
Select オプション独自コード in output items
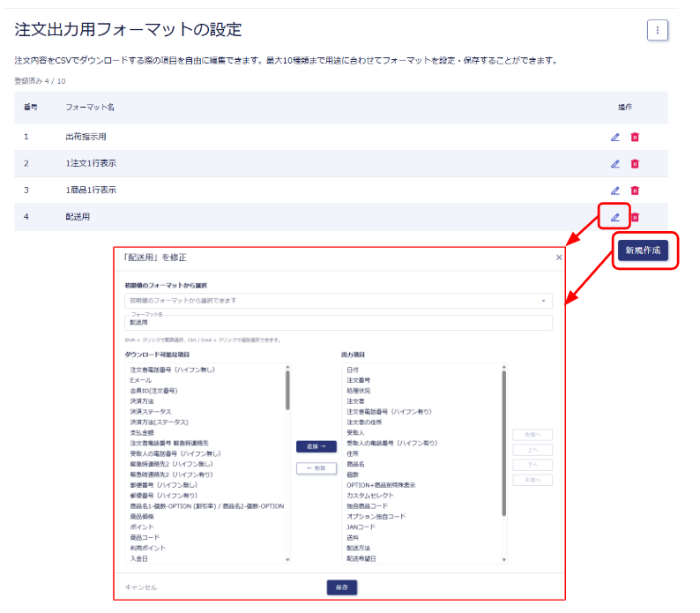[376, 517]
